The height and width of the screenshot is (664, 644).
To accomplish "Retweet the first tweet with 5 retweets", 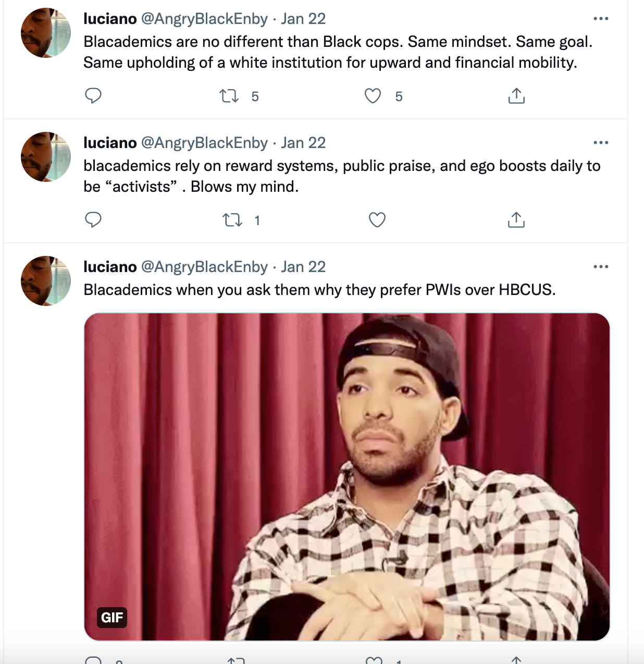I will 229,96.
